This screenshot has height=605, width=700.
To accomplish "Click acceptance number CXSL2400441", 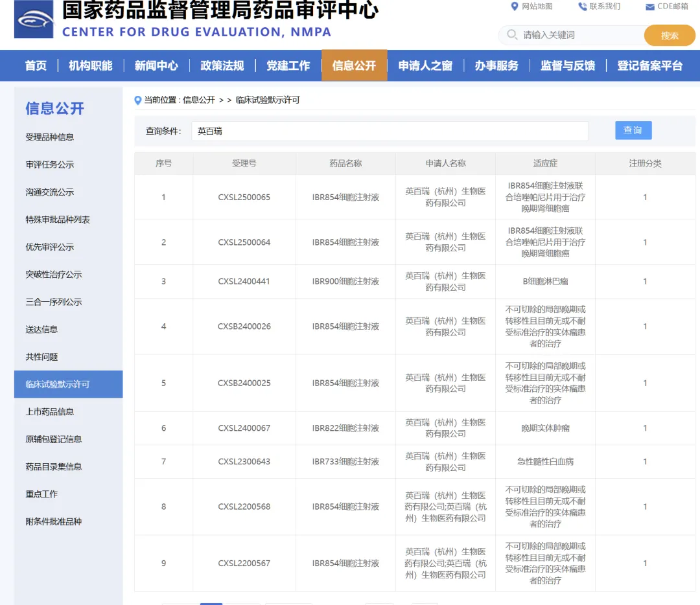I will tap(244, 282).
